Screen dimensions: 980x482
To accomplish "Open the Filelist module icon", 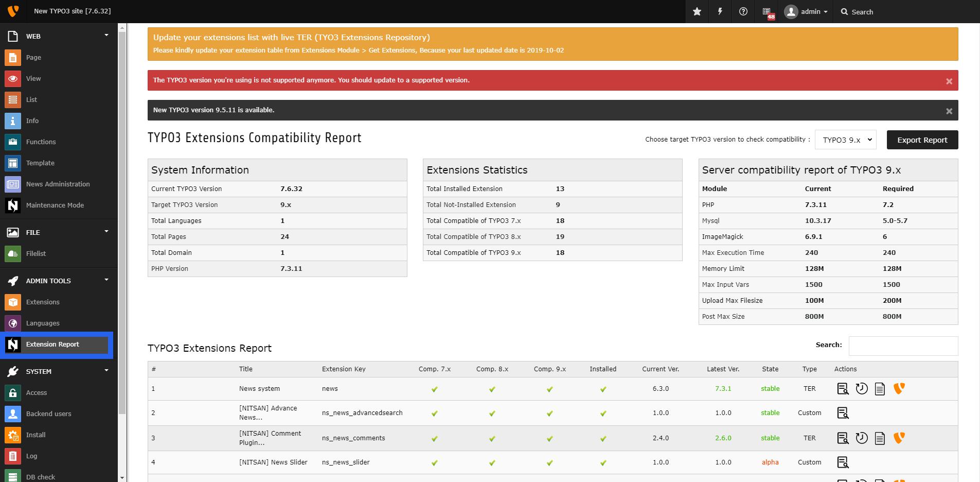I will [13, 253].
